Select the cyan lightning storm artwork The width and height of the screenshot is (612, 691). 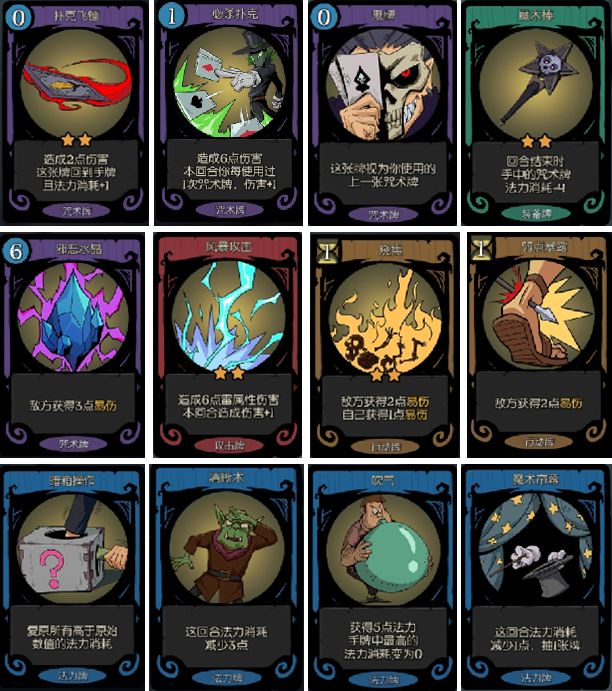pyautogui.click(x=228, y=317)
